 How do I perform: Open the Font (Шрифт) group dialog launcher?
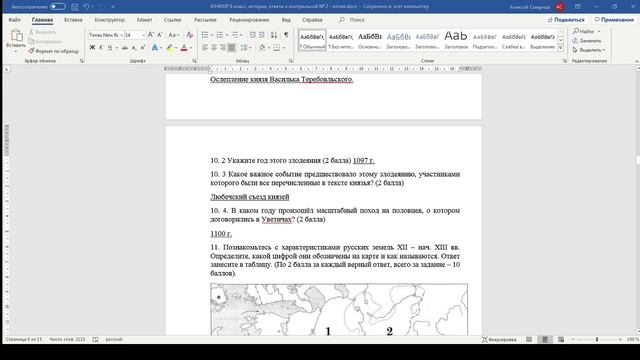194,61
